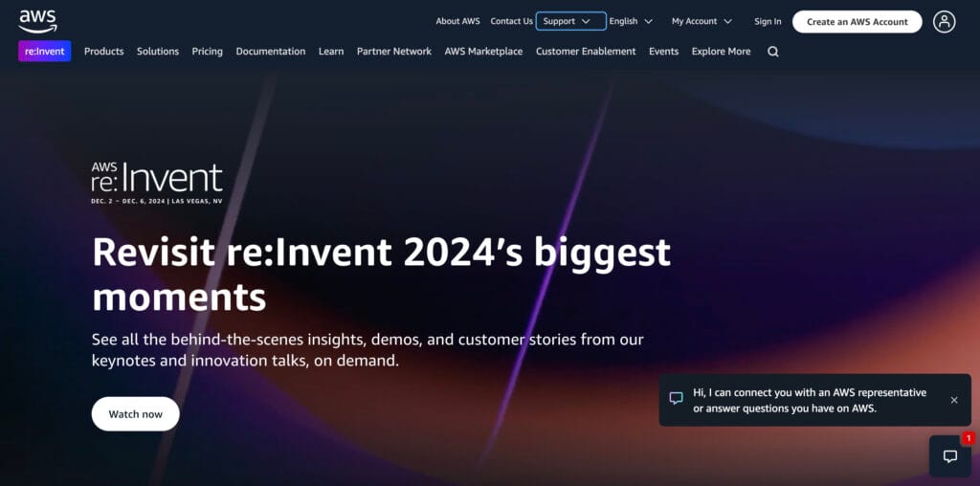Click the user profile avatar icon
Image resolution: width=980 pixels, height=486 pixels.
click(944, 21)
